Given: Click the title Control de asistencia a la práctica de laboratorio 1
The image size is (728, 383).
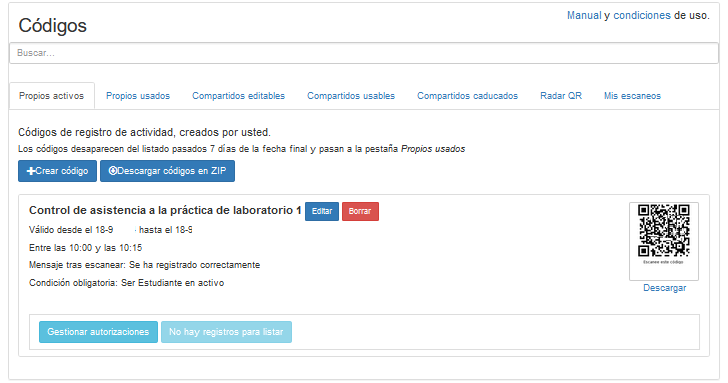Looking at the screenshot, I should (x=165, y=210).
